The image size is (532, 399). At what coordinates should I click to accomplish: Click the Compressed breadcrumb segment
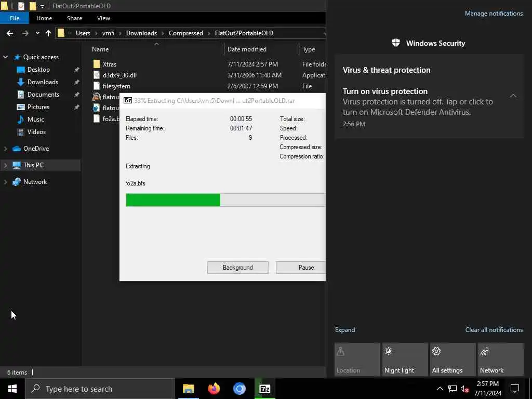[186, 33]
